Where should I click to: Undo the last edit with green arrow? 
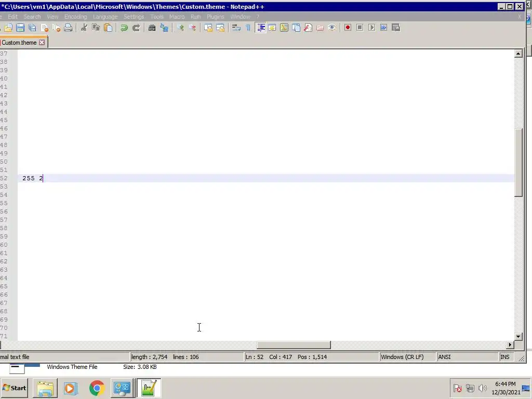124,28
